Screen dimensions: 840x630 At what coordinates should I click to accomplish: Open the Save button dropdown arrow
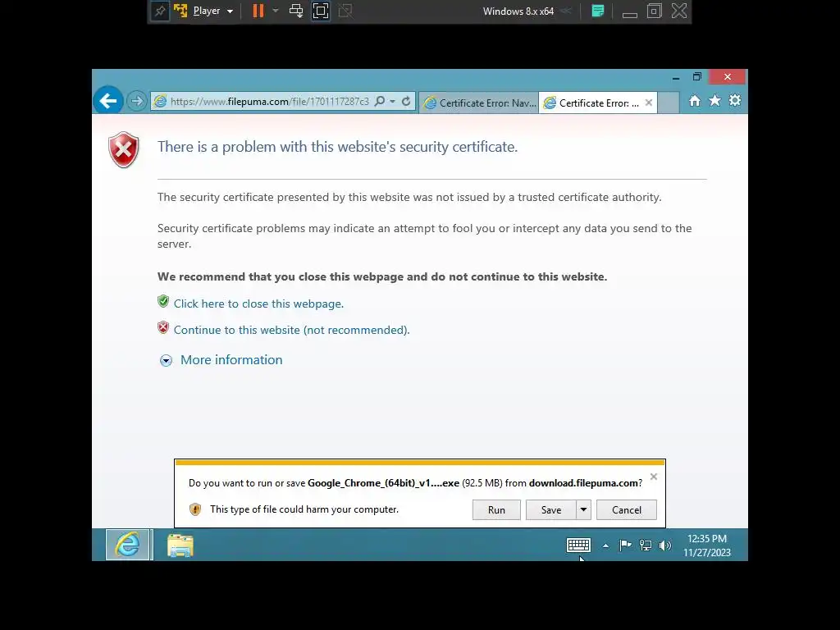583,510
